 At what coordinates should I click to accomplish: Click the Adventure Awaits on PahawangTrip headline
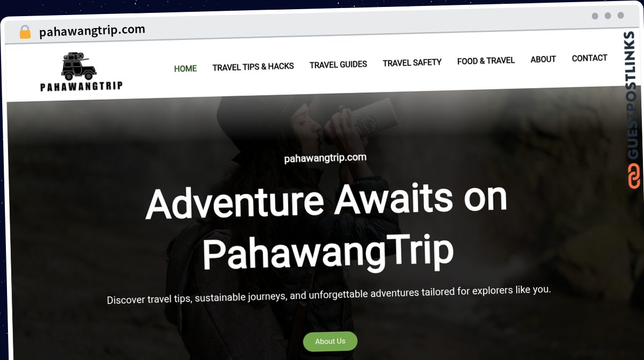327,227
